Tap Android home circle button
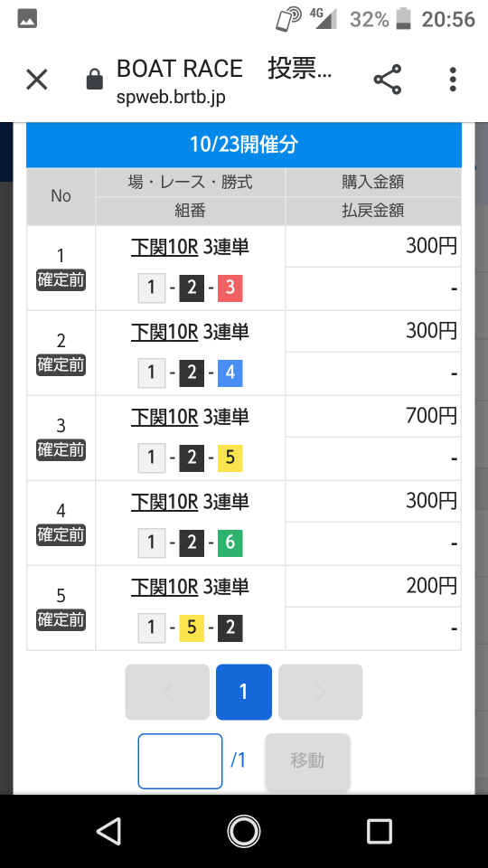 pos(244,831)
